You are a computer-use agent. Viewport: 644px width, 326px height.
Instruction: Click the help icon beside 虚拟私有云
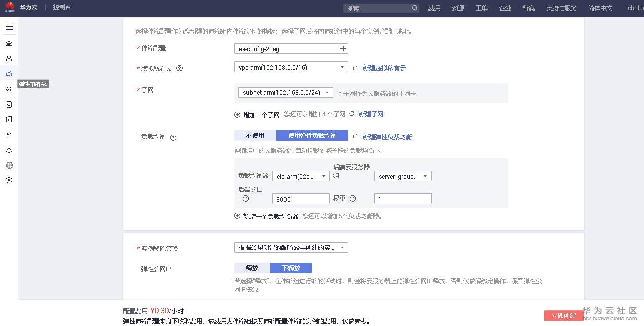click(x=179, y=69)
